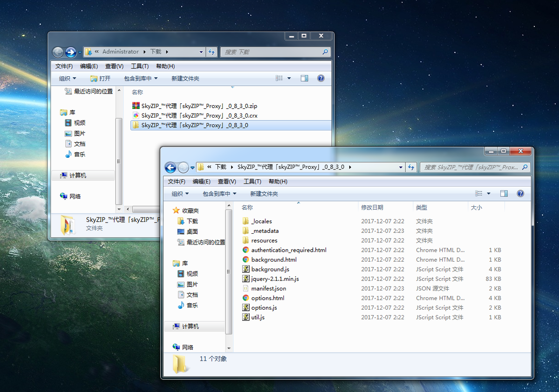Open recent pages dropdown in front window
The width and height of the screenshot is (559, 392).
(193, 168)
